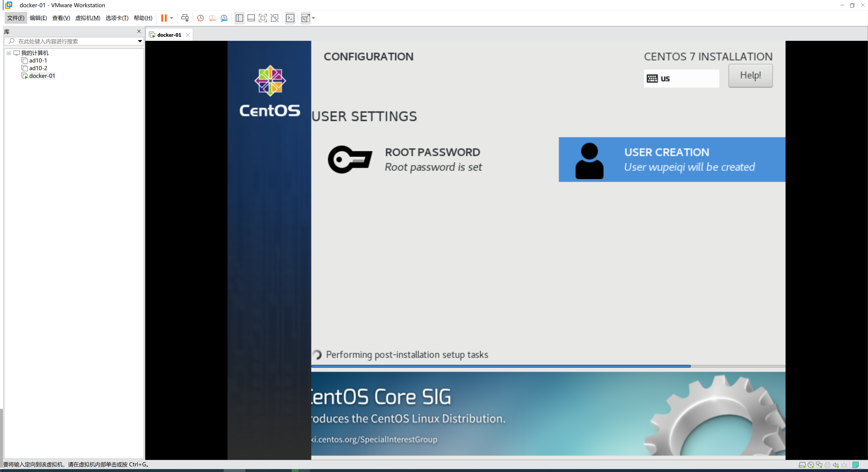This screenshot has height=472, width=868.
Task: Select the ad10-2 virtual machine
Action: 38,68
